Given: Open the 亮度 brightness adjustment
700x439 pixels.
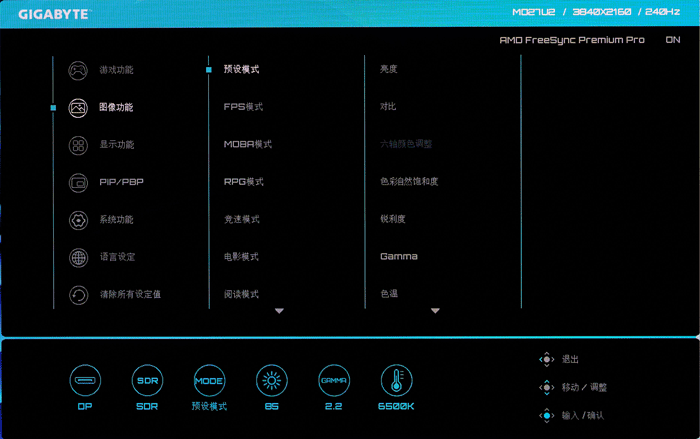Looking at the screenshot, I should click(389, 70).
